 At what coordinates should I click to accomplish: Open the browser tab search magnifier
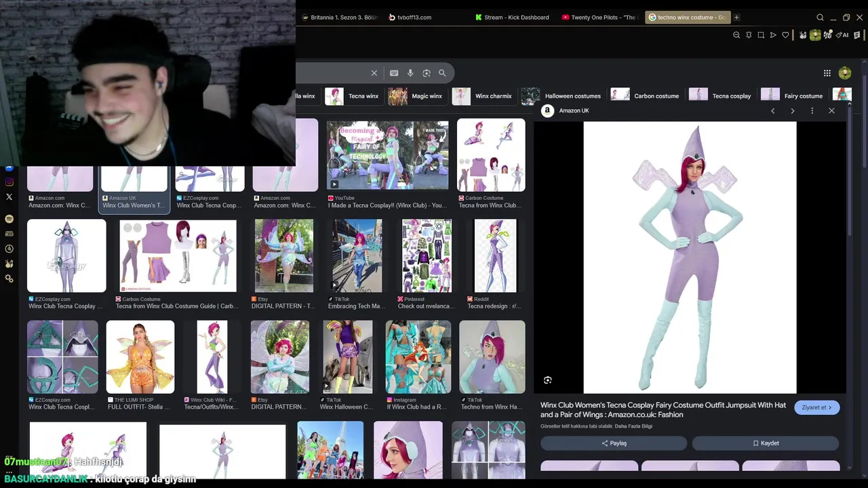pyautogui.click(x=820, y=17)
